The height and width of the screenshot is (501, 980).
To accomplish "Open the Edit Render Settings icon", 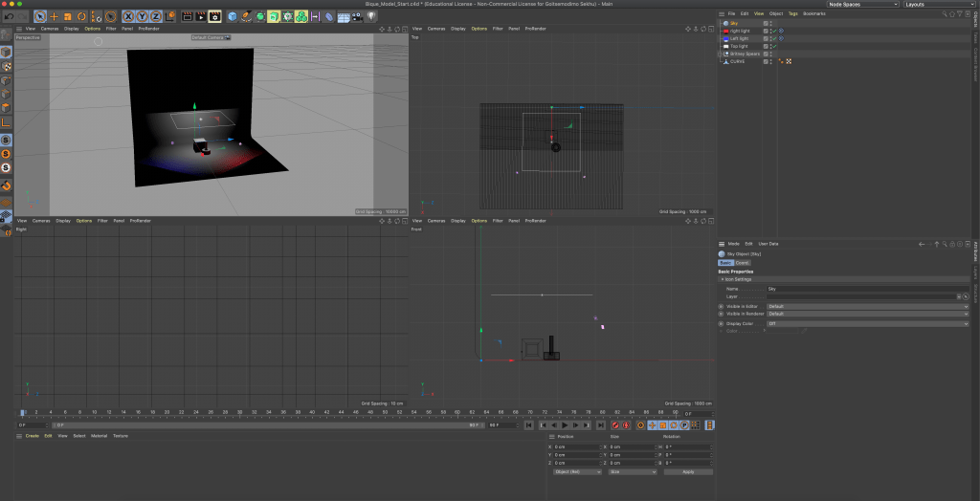I will click(215, 16).
